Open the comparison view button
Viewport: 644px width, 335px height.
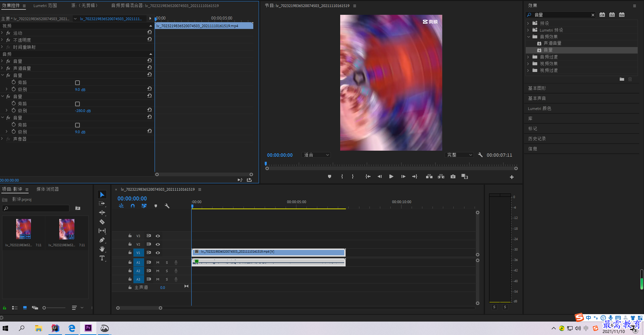[465, 177]
